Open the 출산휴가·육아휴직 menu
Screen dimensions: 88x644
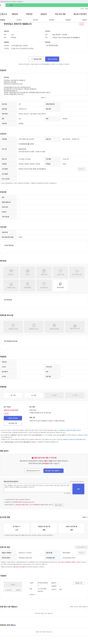80,14
